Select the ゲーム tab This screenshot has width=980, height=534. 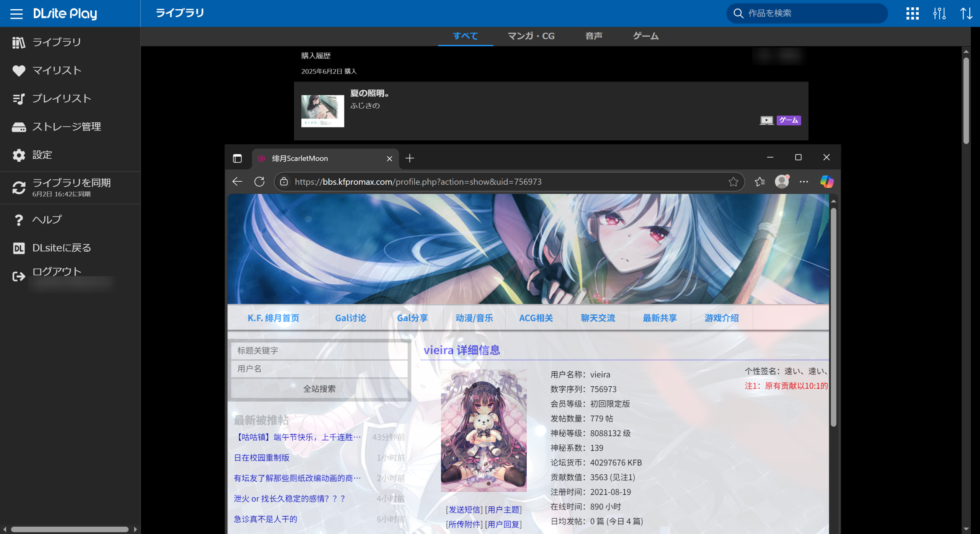(x=645, y=36)
